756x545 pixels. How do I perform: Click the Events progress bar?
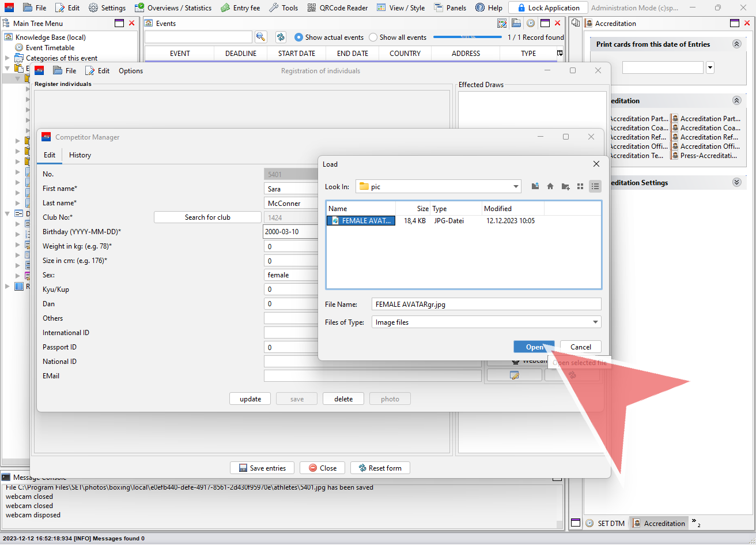[467, 37]
